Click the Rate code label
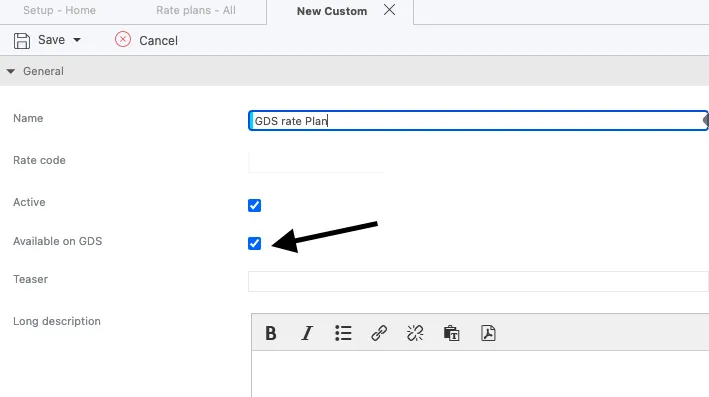 tap(39, 160)
